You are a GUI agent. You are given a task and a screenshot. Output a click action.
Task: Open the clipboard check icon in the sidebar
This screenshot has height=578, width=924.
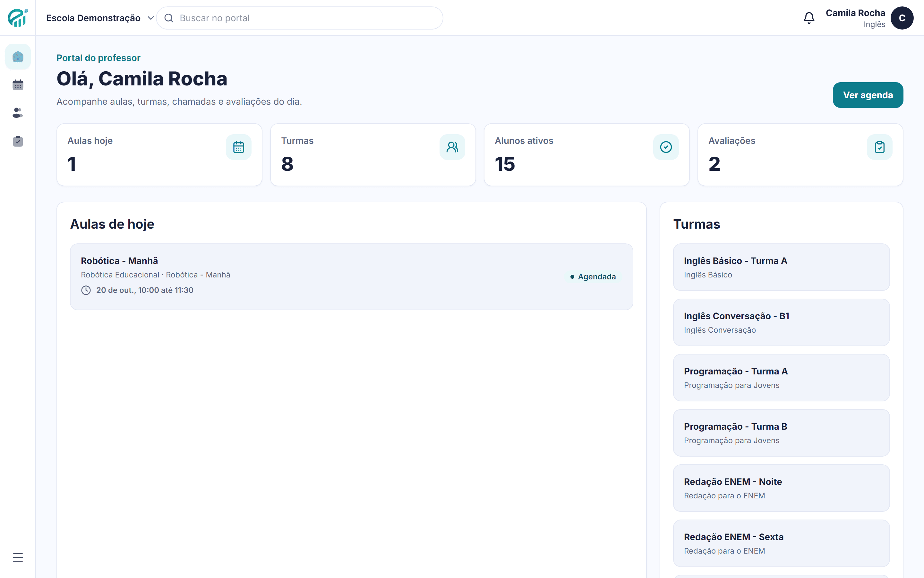click(x=18, y=141)
